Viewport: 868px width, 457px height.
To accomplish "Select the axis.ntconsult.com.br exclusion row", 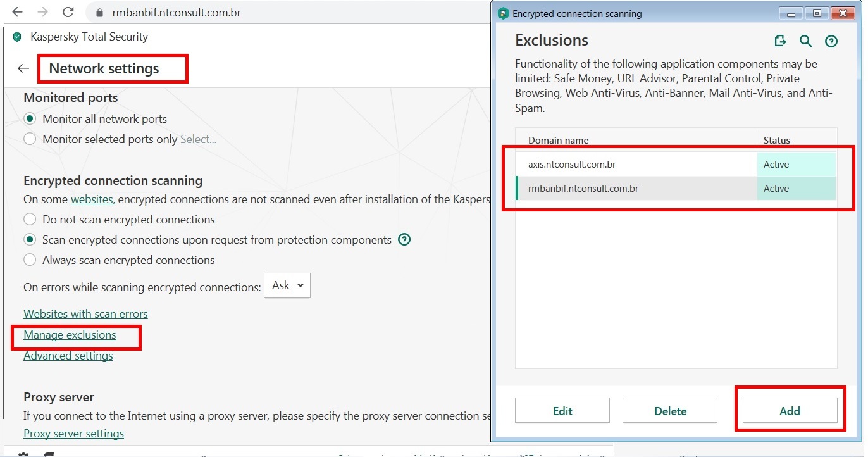I will pos(636,165).
